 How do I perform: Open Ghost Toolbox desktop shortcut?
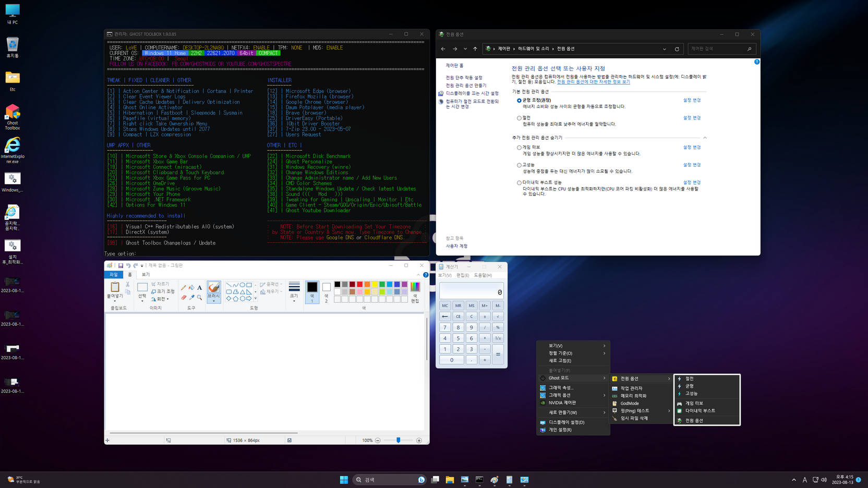[x=13, y=117]
